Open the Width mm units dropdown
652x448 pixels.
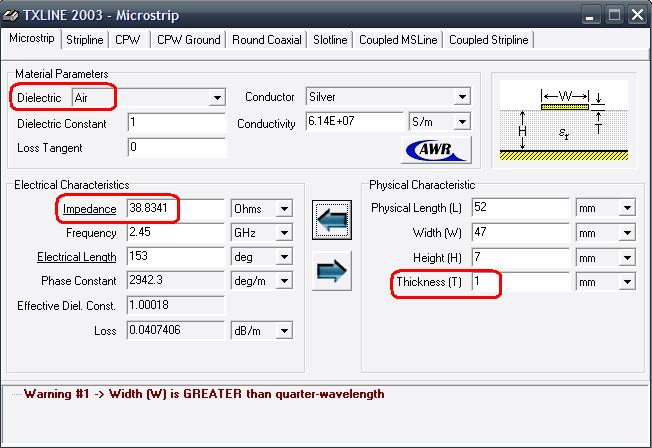627,233
